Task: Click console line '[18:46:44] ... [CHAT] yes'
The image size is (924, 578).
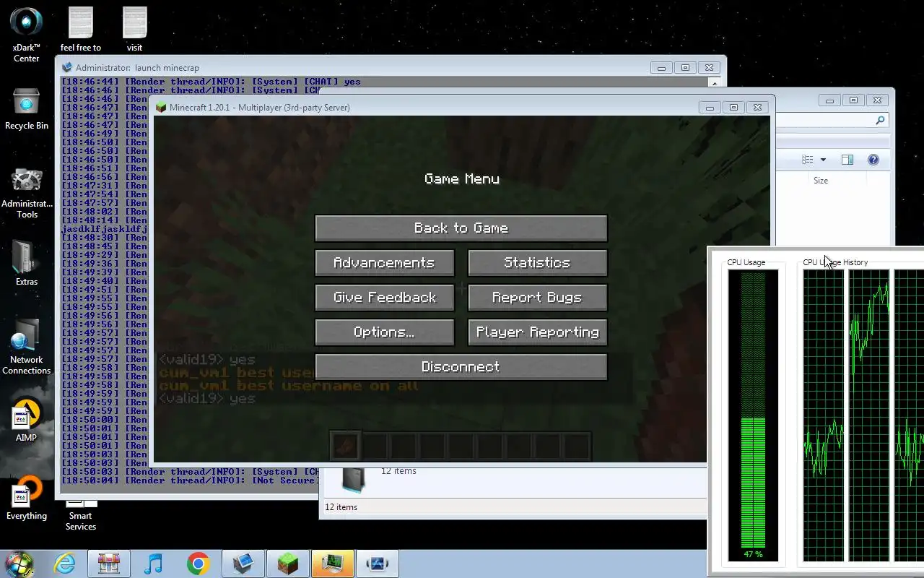Action: 211,82
